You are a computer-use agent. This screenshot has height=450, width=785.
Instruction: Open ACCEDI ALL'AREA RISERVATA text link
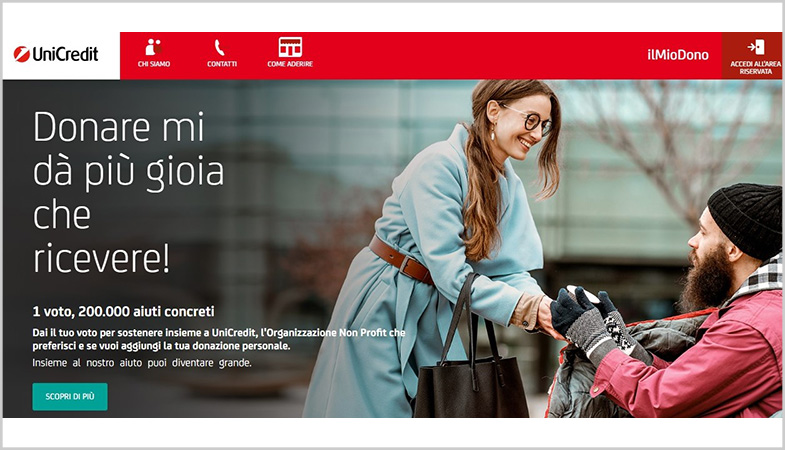pos(755,68)
